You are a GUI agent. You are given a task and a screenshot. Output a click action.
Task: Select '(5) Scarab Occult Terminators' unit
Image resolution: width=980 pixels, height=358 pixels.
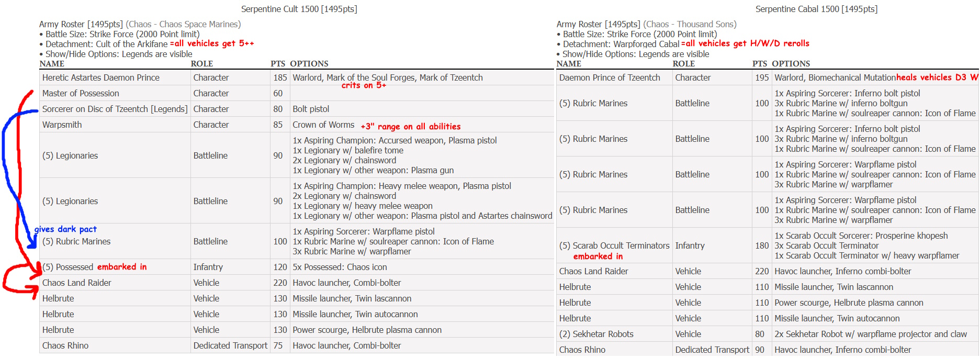click(614, 245)
